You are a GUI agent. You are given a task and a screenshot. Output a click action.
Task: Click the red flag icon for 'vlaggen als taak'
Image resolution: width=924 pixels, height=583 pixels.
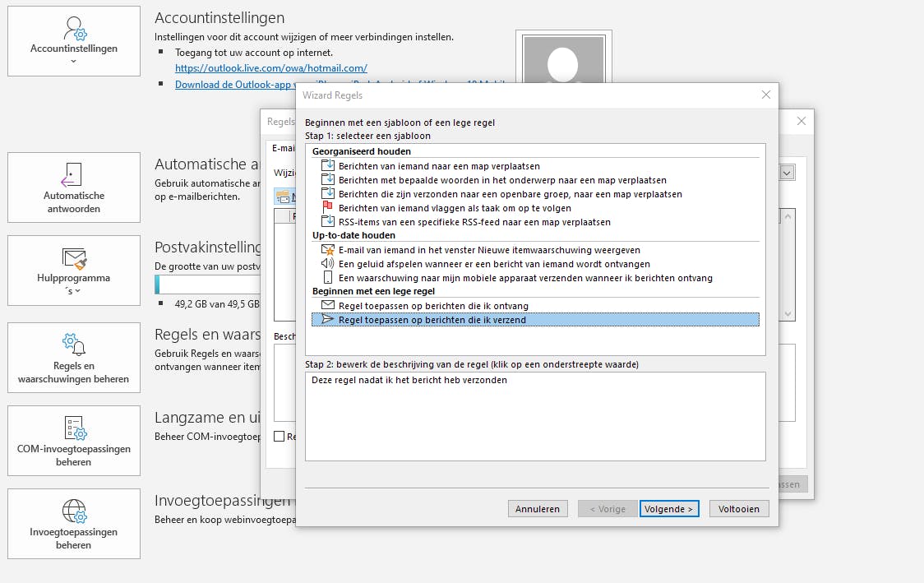[x=328, y=207]
